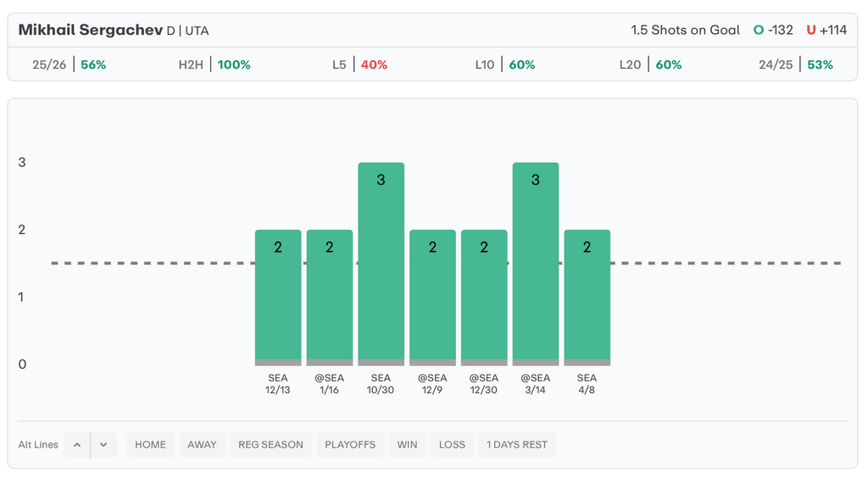Click the Alt Lines down arrow
868x478 pixels.
(x=103, y=445)
